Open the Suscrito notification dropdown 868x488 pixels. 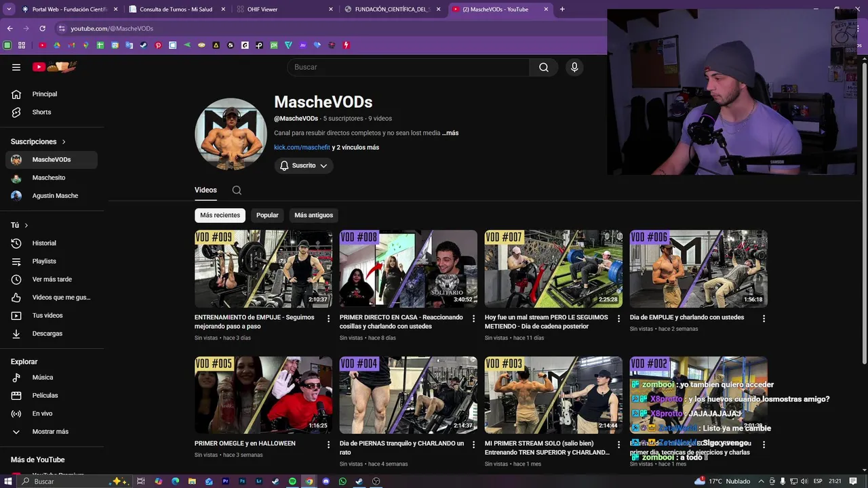(x=304, y=165)
